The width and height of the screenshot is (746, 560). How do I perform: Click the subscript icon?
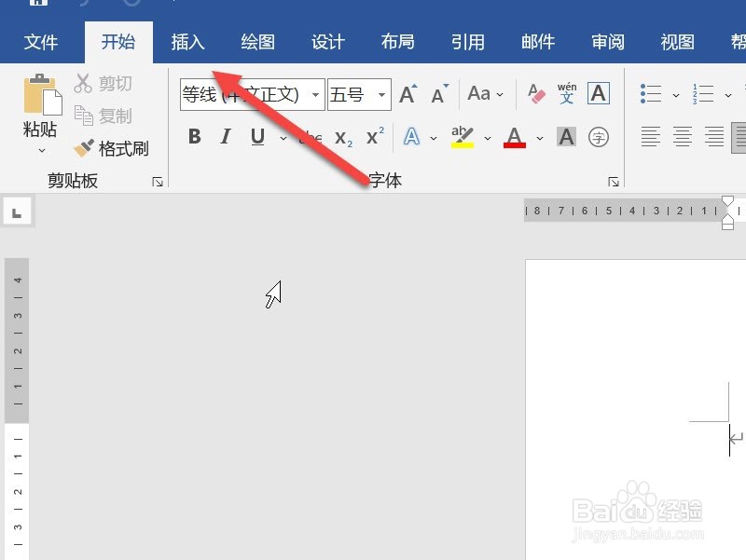[341, 137]
